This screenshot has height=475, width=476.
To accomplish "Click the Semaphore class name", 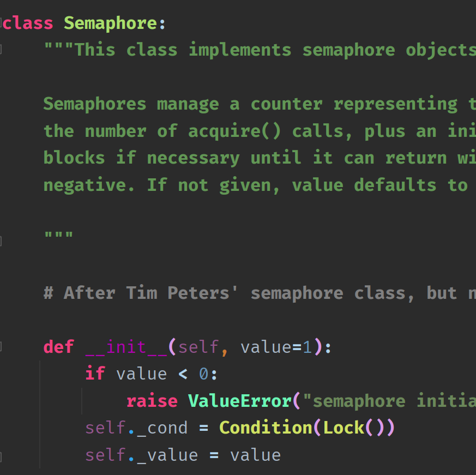I will point(110,23).
